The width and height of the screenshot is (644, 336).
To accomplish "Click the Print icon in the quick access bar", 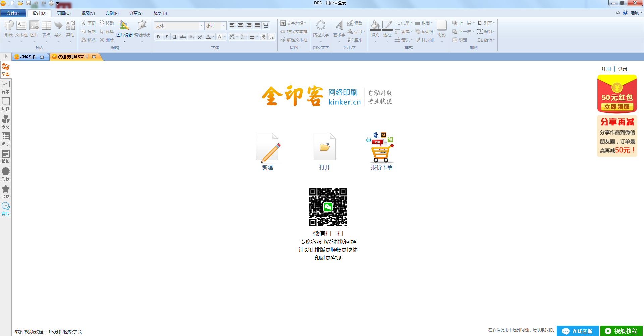I will (x=51, y=3).
